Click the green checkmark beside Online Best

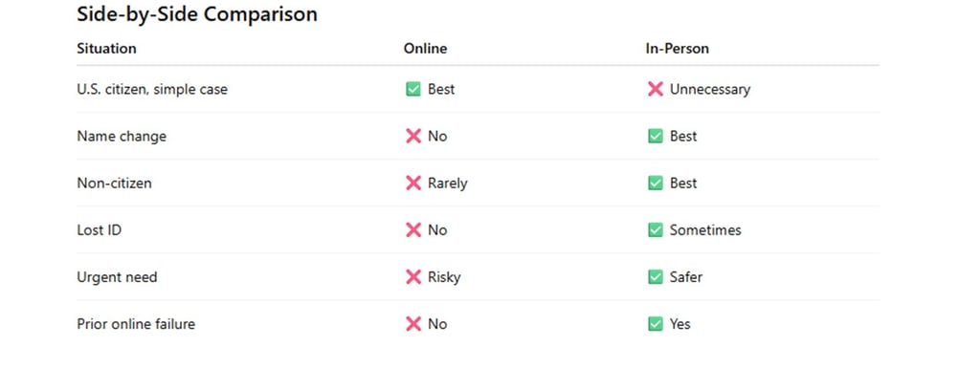click(413, 89)
